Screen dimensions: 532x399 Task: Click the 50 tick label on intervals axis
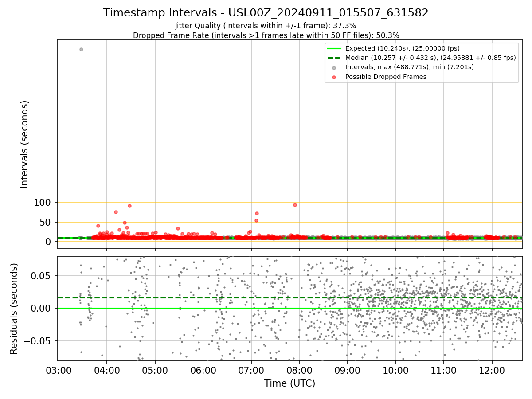pyautogui.click(x=46, y=222)
